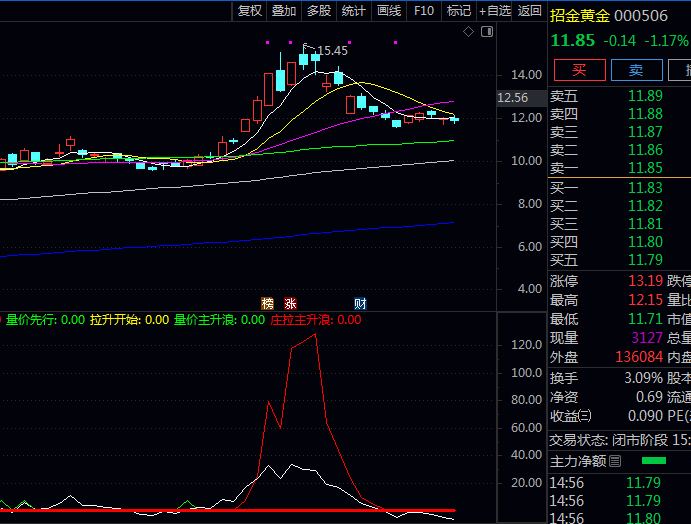Add stock via +自选 button
The width and height of the screenshot is (691, 524).
[495, 11]
